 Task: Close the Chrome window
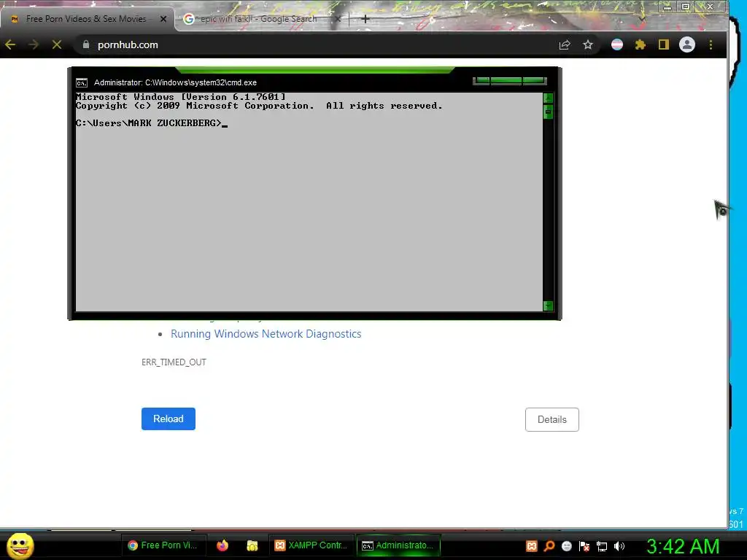tap(710, 7)
